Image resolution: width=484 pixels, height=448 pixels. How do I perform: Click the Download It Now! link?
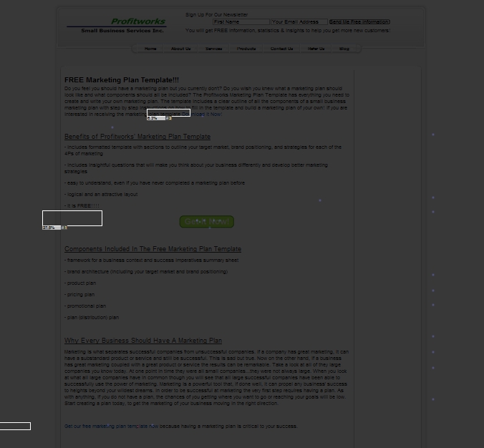[202, 115]
